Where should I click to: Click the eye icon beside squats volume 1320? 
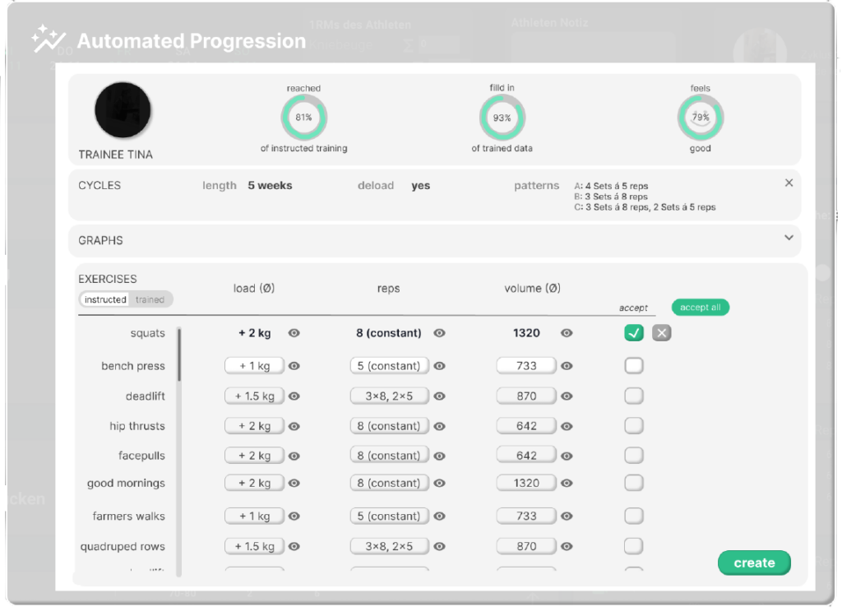point(567,333)
